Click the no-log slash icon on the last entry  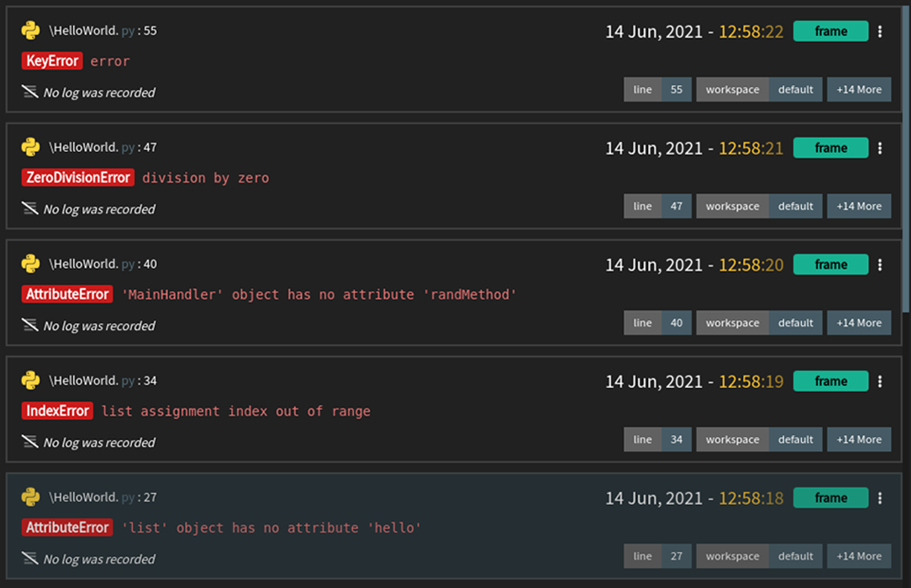click(x=28, y=558)
